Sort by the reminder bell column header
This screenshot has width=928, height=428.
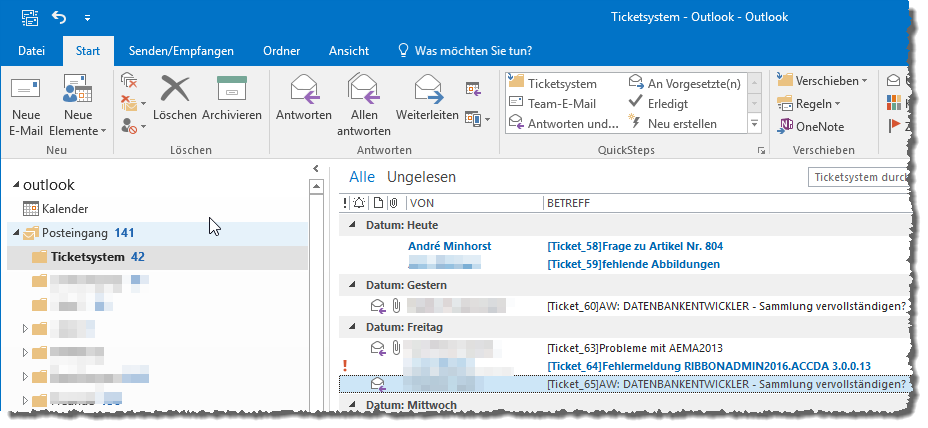359,203
